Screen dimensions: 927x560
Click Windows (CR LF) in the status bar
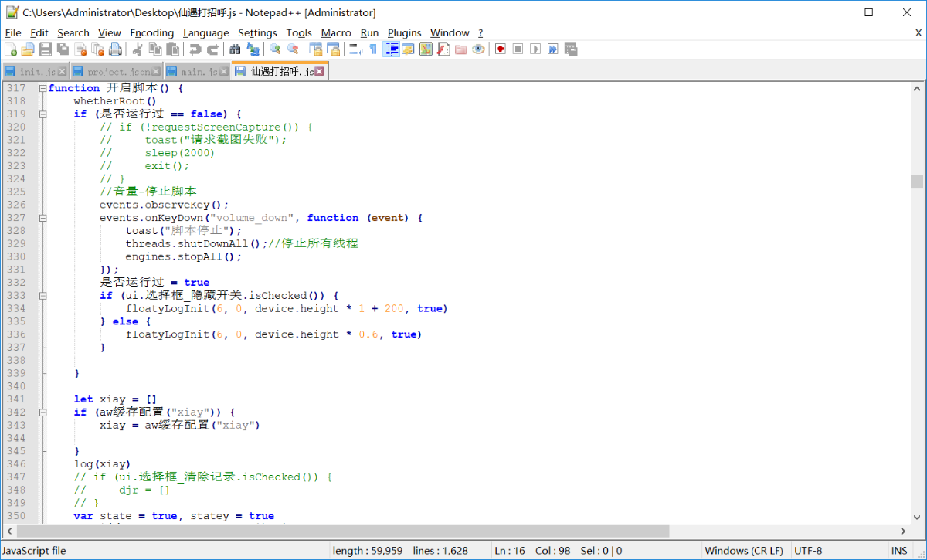(x=744, y=551)
